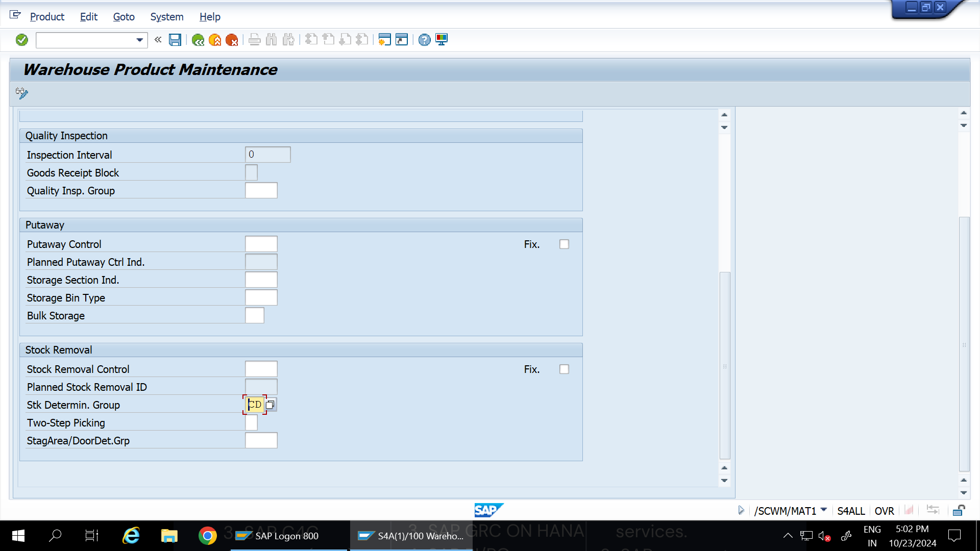The width and height of the screenshot is (980, 551).
Task: Click the down arrow of the vertical scrollbar
Action: (x=724, y=480)
